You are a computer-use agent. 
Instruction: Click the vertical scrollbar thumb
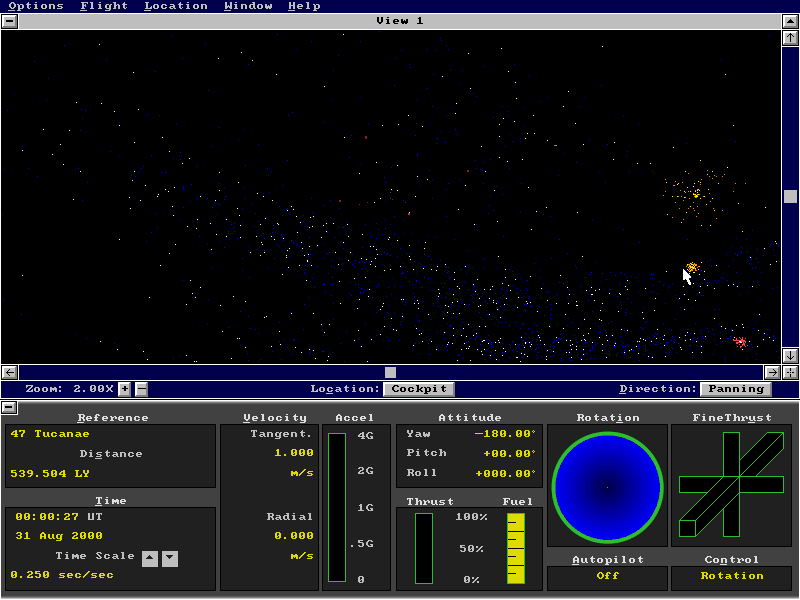point(790,196)
